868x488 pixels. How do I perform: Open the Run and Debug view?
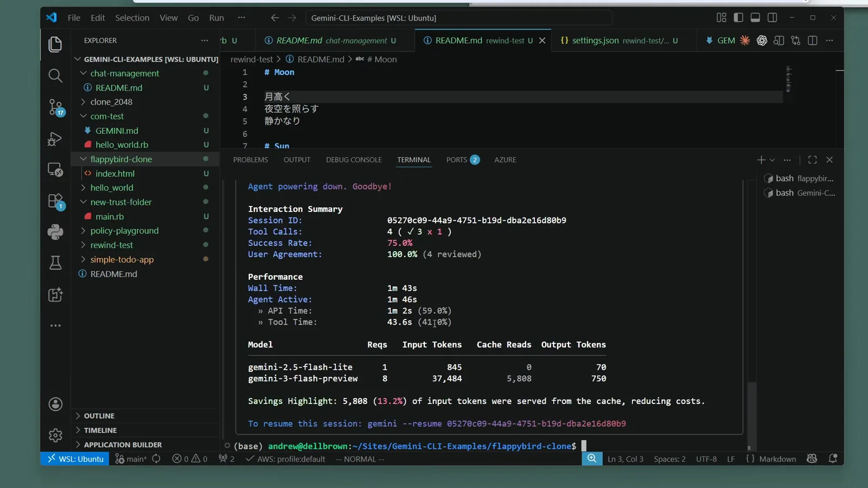pos(55,139)
